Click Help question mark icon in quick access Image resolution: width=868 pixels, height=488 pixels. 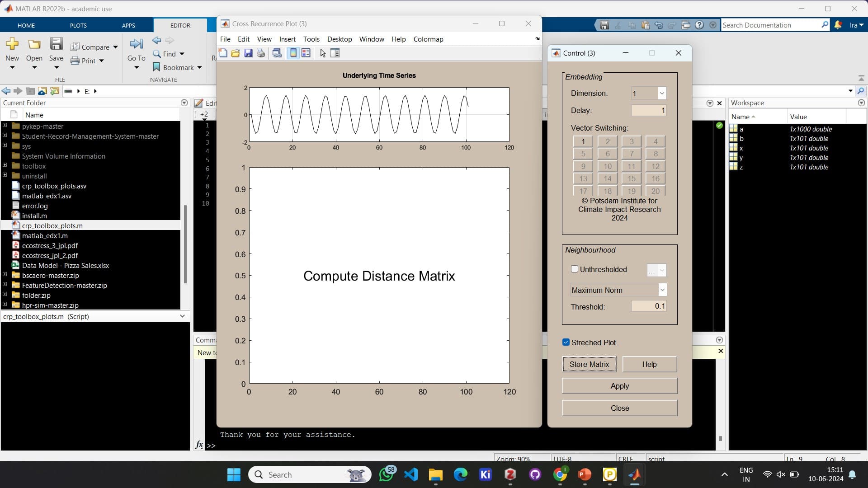[x=699, y=25]
